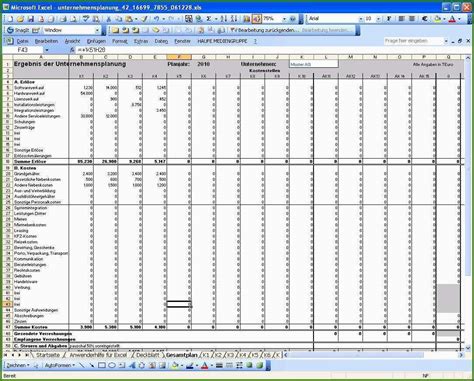Open the HAUFE MEDIENGRUPPE menu

[222, 41]
